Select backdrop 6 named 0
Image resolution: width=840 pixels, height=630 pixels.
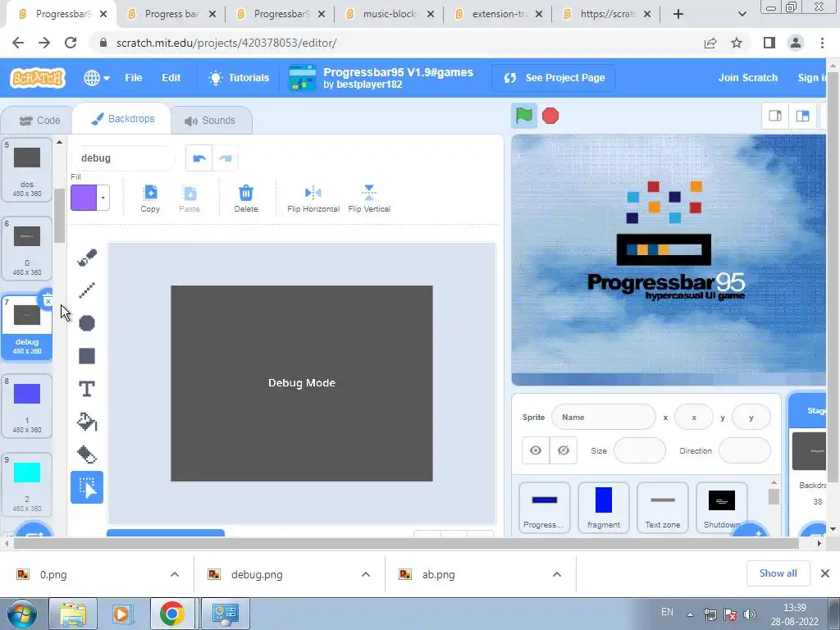pos(27,249)
